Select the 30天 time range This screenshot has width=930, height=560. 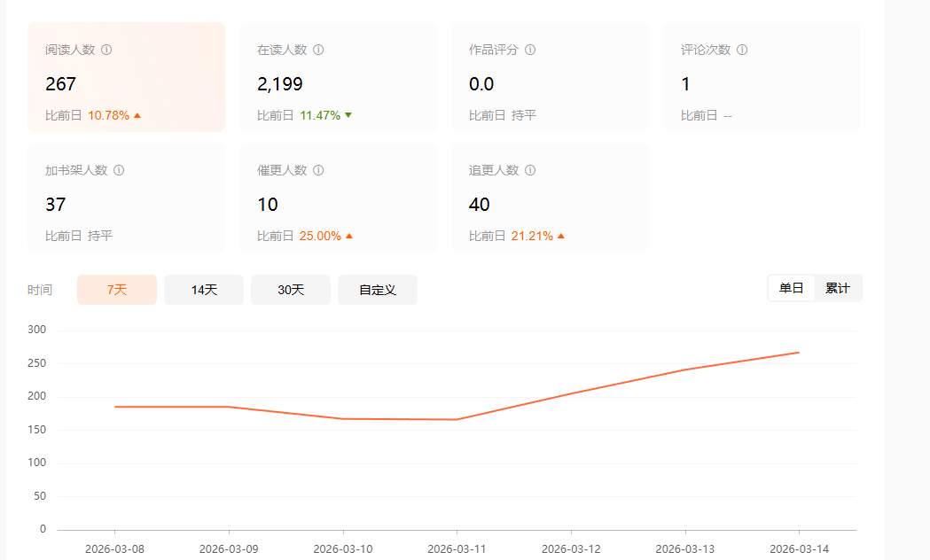click(291, 290)
